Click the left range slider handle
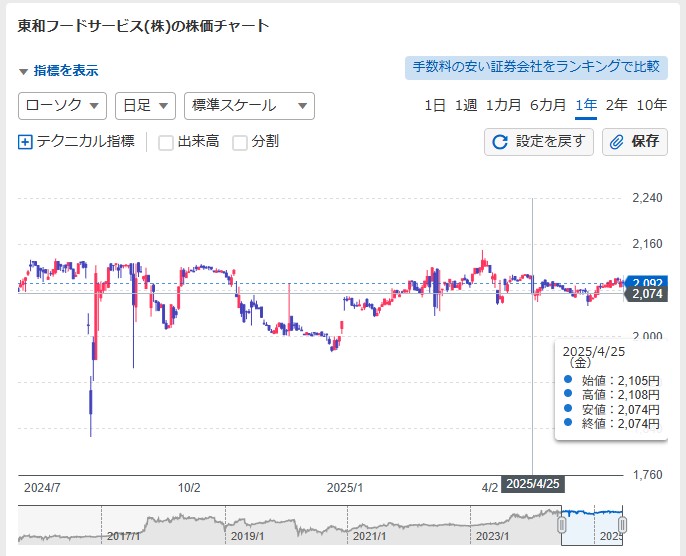Viewport: 686px width, 556px height. (x=562, y=525)
